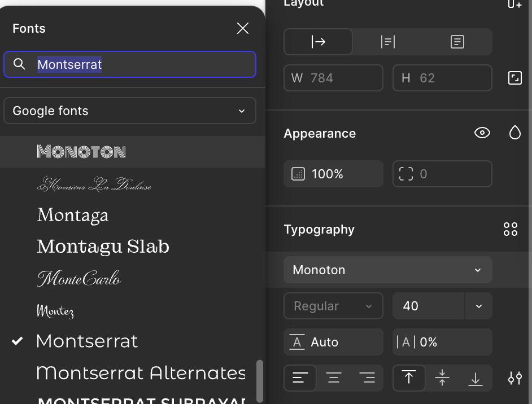Align text to middle
This screenshot has width=532, height=404.
tap(442, 377)
